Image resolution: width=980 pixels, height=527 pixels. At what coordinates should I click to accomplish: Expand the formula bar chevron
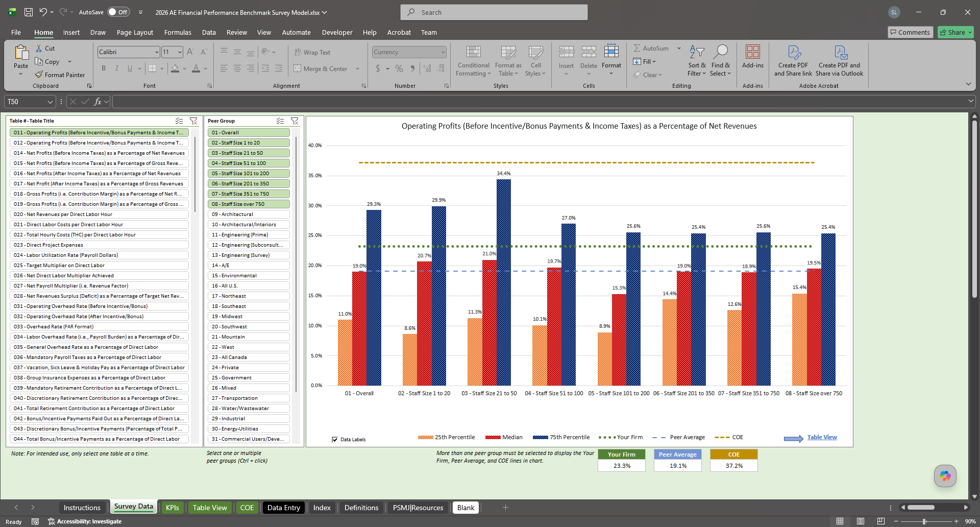(x=971, y=101)
